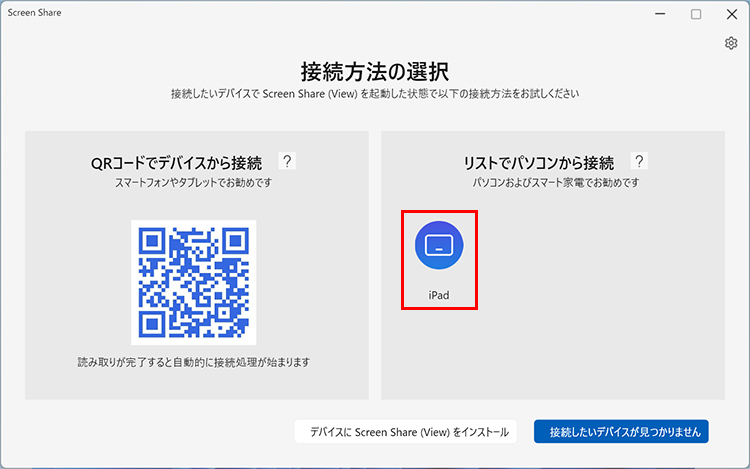This screenshot has width=750, height=469.
Task: Click the 接続方法の選択 heading
Action: tap(375, 72)
